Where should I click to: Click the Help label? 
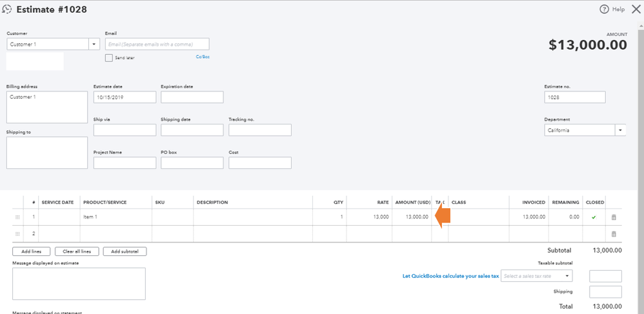tap(618, 10)
